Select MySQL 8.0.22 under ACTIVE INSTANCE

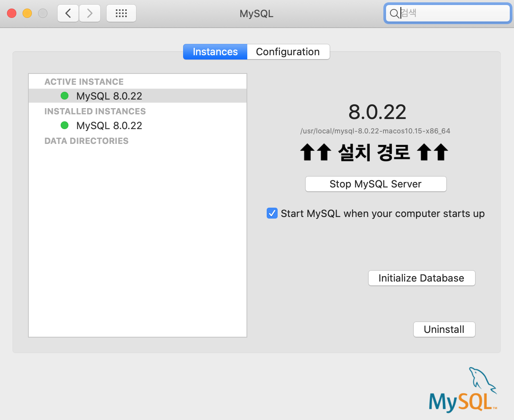point(138,96)
